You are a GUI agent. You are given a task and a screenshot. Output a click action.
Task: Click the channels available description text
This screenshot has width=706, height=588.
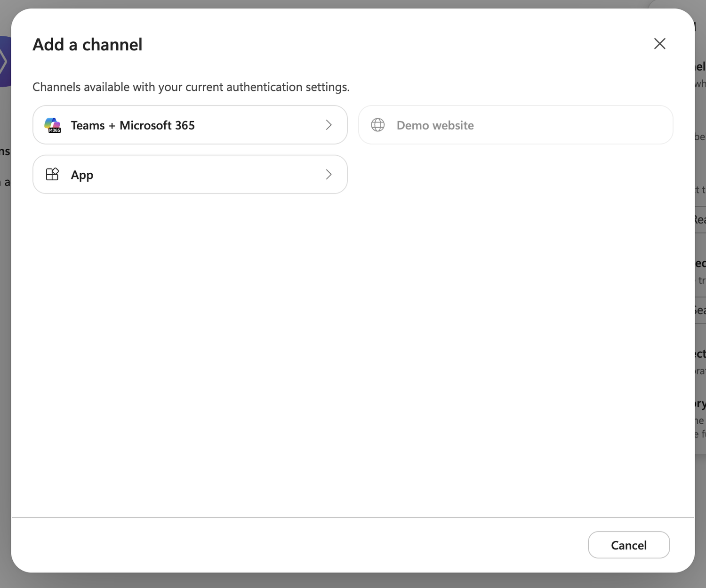click(191, 87)
